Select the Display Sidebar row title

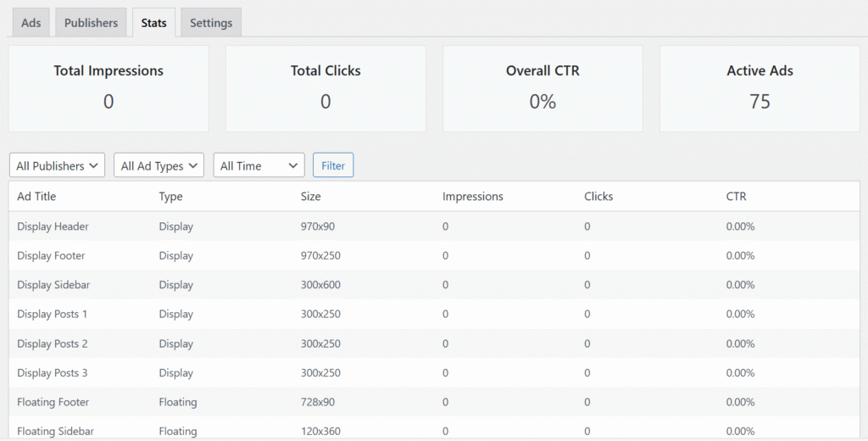(x=53, y=285)
